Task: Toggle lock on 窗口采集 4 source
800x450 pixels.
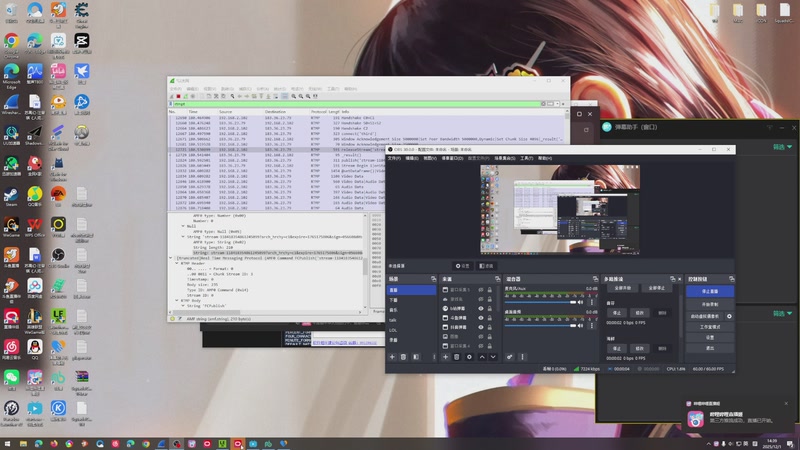Action: pos(490,346)
